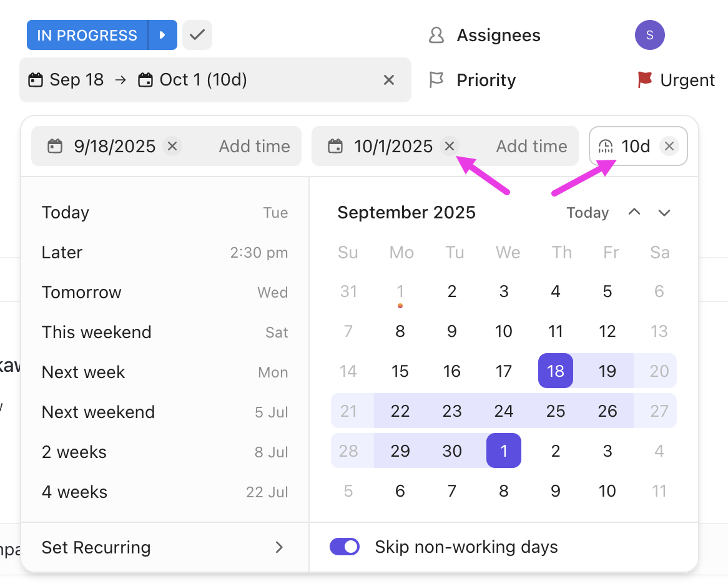Clear the Sep 18 to Oct 1 date range

(x=388, y=80)
